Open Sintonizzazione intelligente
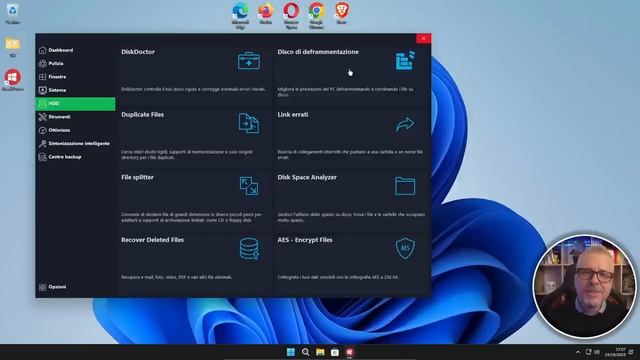Image resolution: width=640 pixels, height=360 pixels. point(76,144)
